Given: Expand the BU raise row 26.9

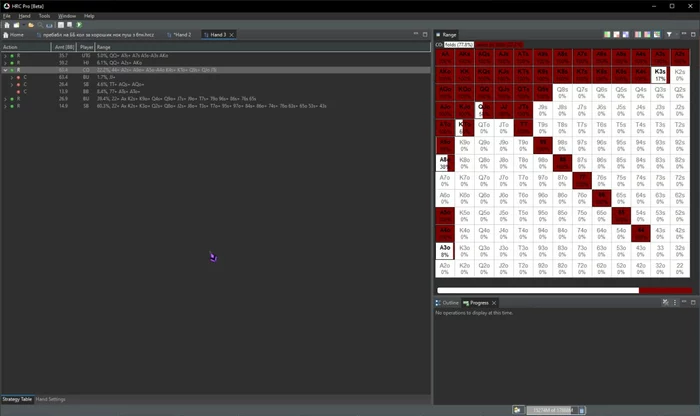Looking at the screenshot, I should 5,99.
